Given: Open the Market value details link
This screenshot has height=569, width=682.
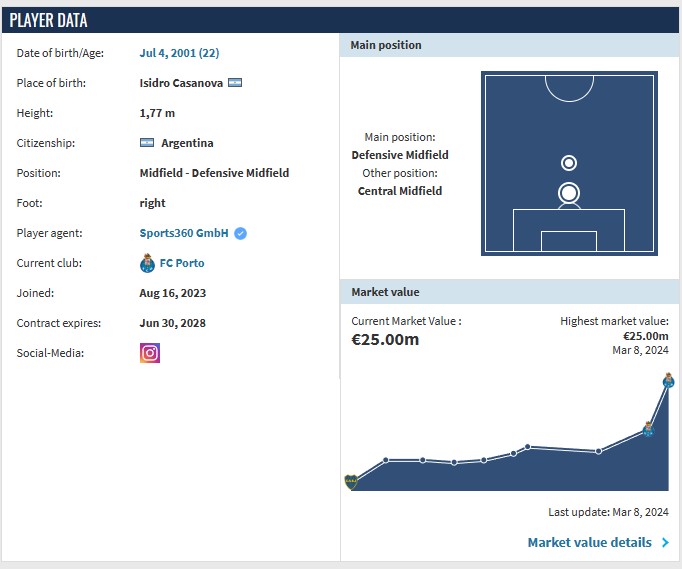Looking at the screenshot, I should coord(589,543).
